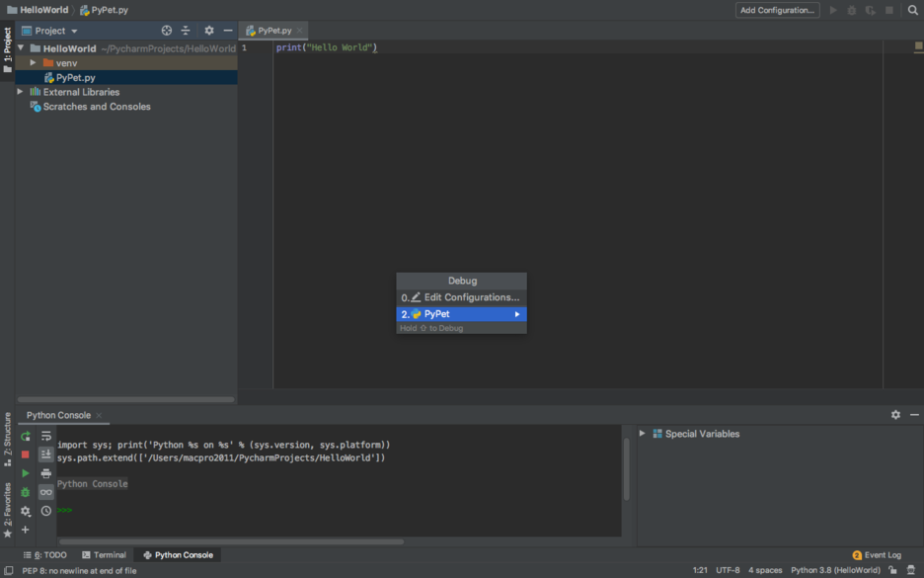924x578 pixels.
Task: Click Add Configuration button
Action: [x=777, y=10]
